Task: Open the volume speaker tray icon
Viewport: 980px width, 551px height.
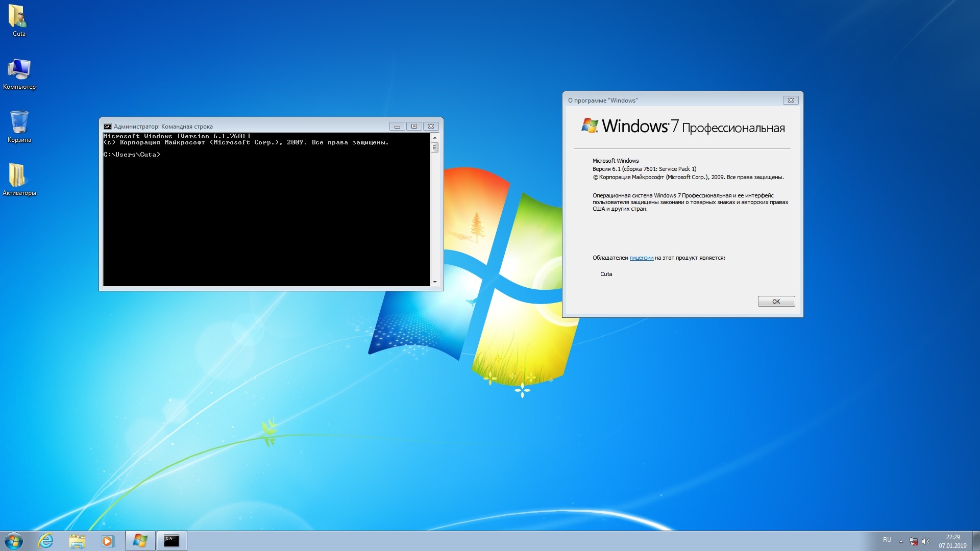Action: (926, 541)
